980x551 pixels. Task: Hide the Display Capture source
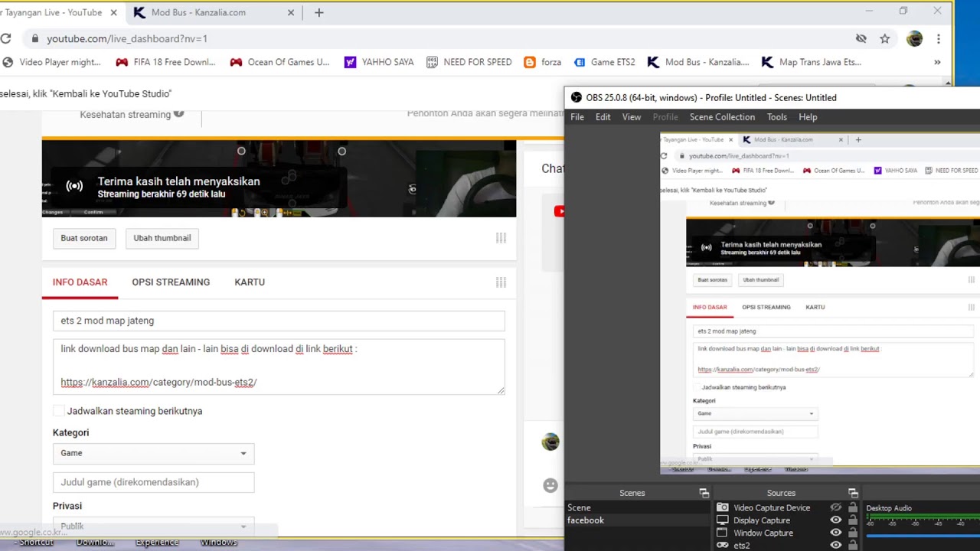click(x=836, y=520)
